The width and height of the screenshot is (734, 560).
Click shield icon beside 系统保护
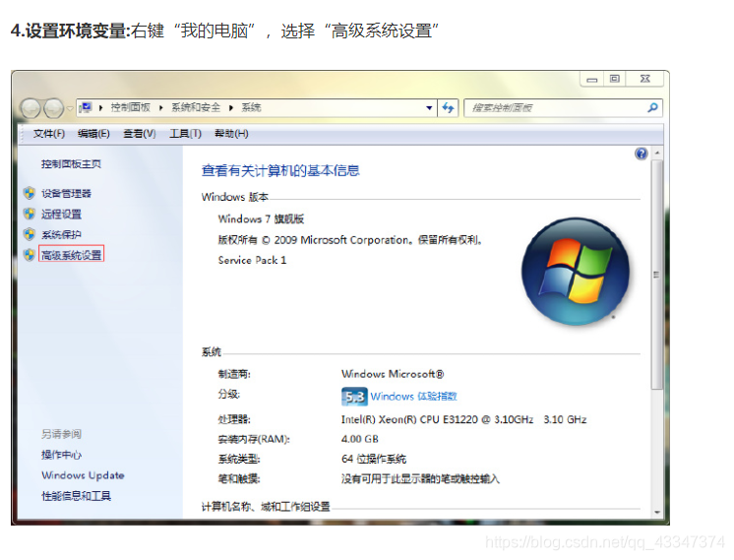coord(30,234)
